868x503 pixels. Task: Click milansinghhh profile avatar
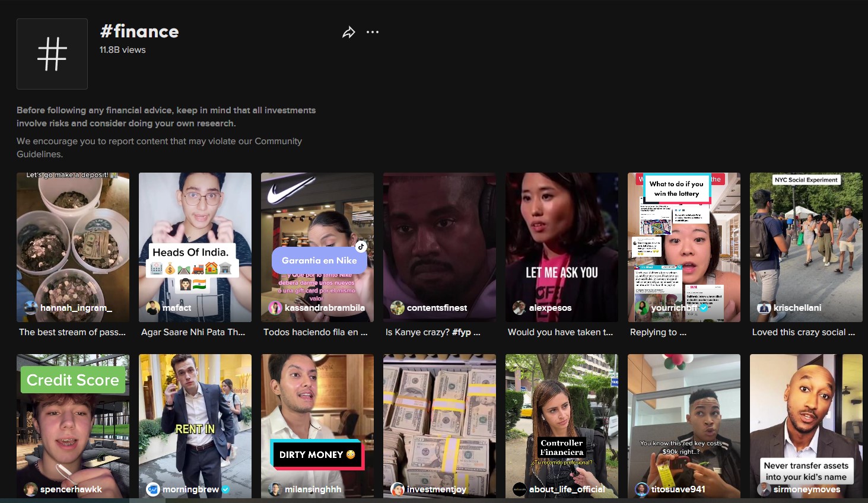coord(275,489)
